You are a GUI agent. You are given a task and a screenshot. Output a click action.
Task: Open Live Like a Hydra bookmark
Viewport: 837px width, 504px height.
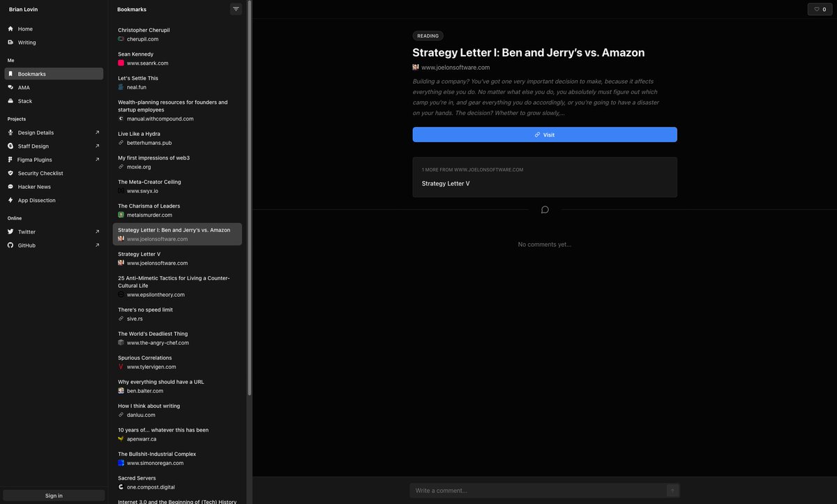tap(177, 138)
